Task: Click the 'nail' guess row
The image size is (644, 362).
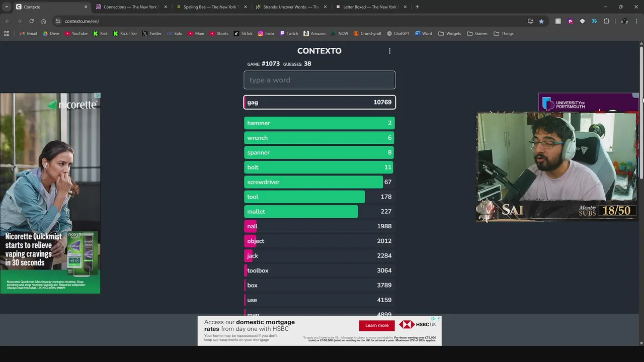Action: tap(319, 226)
